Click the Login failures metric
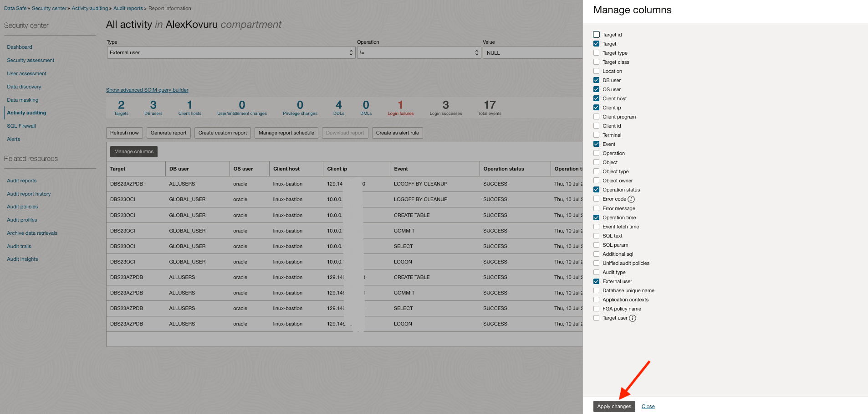The height and width of the screenshot is (414, 868). pos(400,107)
